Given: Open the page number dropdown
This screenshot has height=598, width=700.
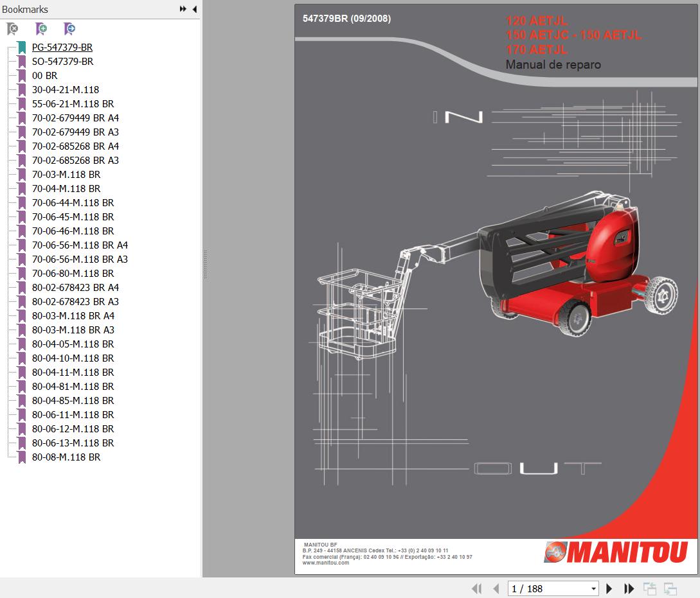Looking at the screenshot, I should (593, 588).
